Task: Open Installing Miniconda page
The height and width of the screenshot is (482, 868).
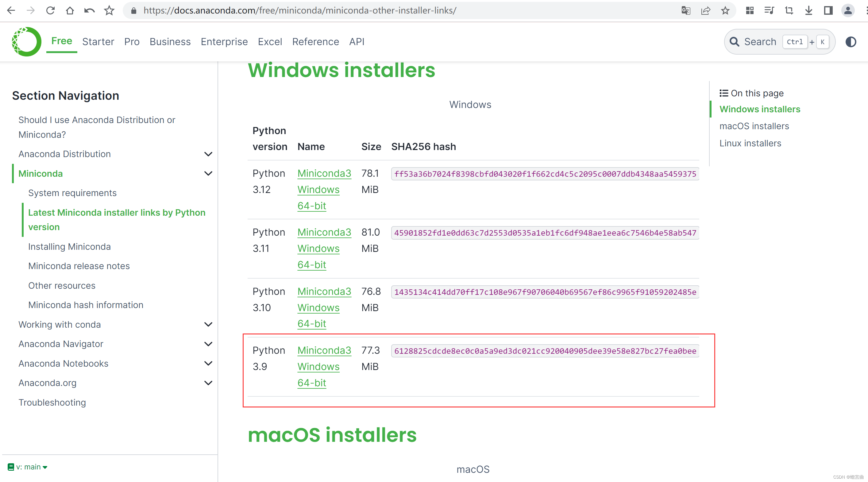Action: click(69, 247)
